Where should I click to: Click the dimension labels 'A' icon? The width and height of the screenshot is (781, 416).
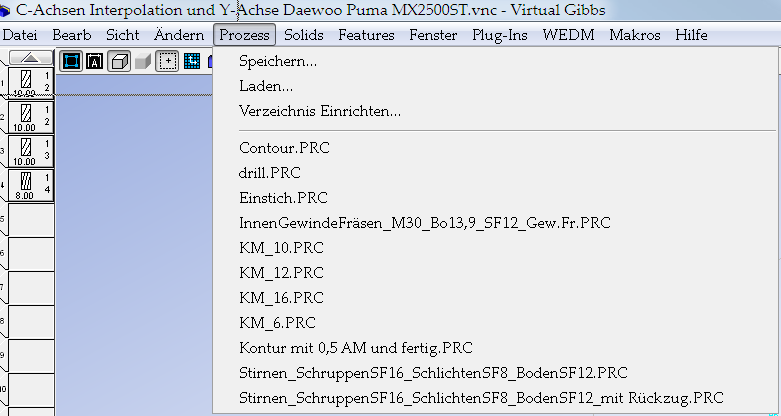[x=95, y=61]
